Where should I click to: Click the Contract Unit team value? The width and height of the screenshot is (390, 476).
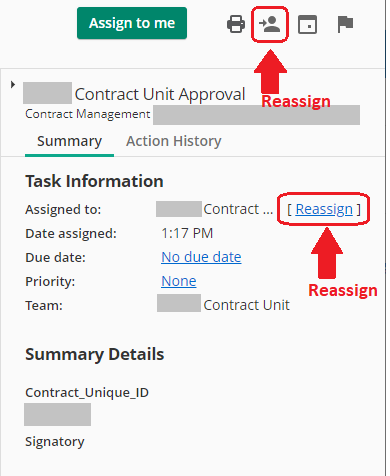[246, 305]
